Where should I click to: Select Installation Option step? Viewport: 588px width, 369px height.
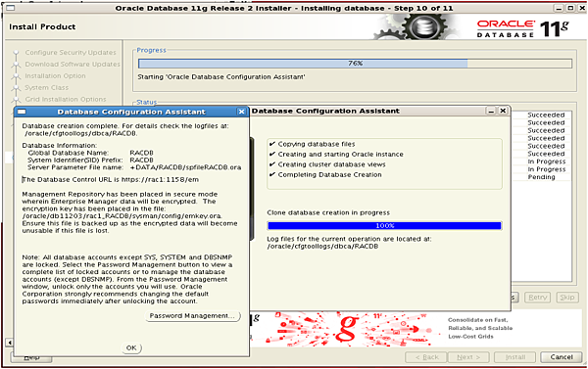pyautogui.click(x=55, y=75)
